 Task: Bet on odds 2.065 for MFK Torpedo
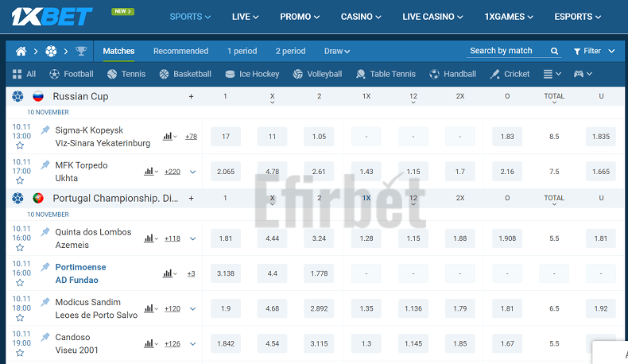(226, 172)
